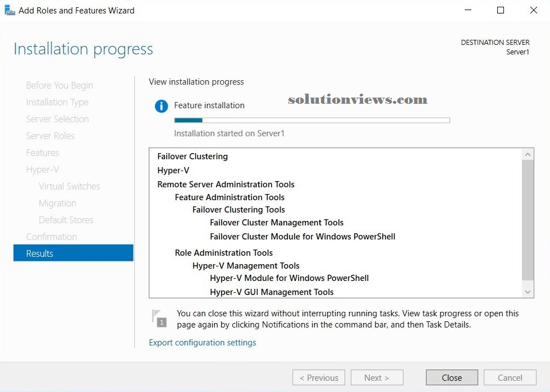Select Feature Administration Tools entry

[230, 197]
